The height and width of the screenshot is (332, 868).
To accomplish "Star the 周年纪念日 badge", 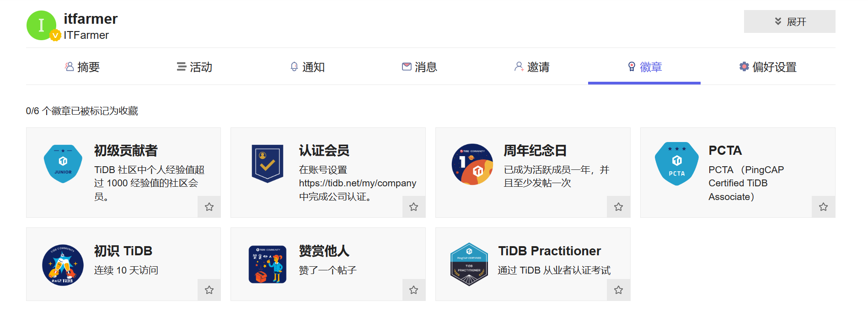I will [x=618, y=207].
